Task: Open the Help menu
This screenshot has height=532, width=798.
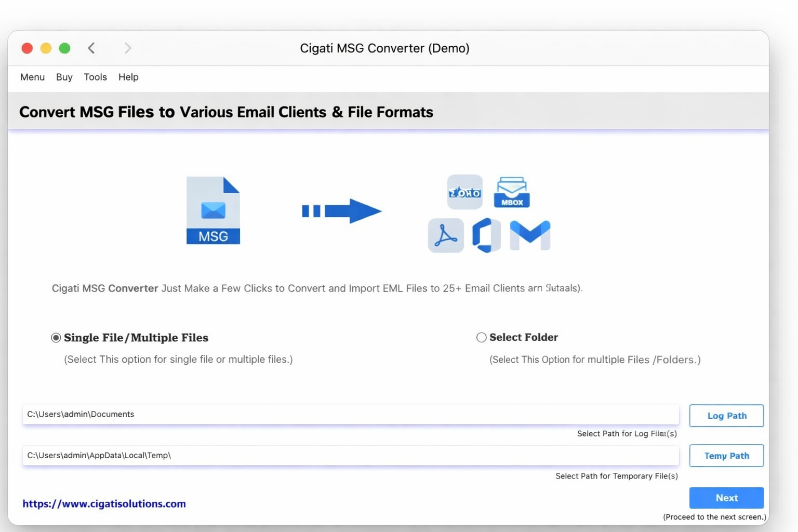Action: tap(128, 77)
